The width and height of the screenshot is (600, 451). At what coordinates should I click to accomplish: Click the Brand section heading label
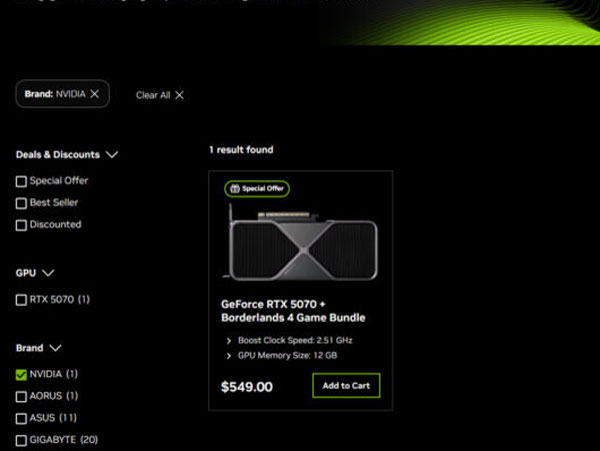[29, 348]
